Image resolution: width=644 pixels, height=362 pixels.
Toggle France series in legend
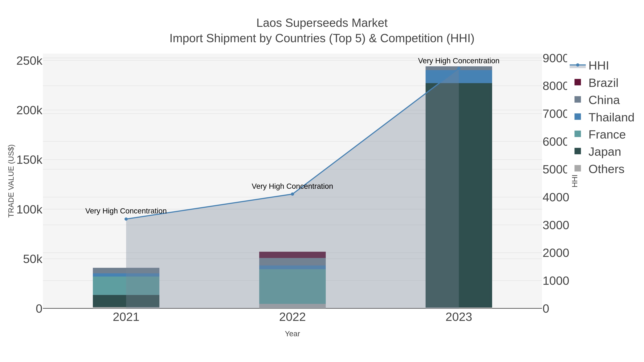point(600,135)
